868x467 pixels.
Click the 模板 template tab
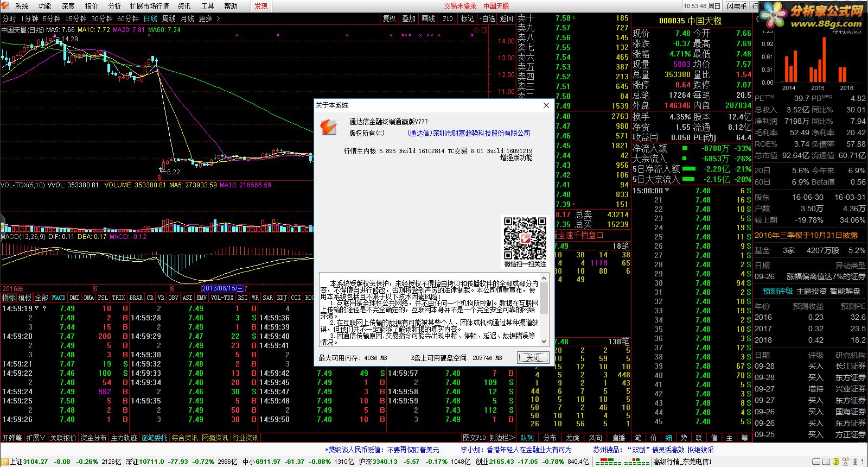(25, 298)
